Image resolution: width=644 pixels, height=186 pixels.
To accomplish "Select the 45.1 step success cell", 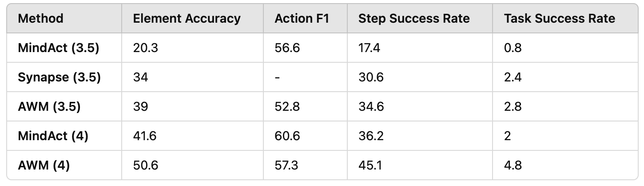I will pyautogui.click(x=370, y=166).
